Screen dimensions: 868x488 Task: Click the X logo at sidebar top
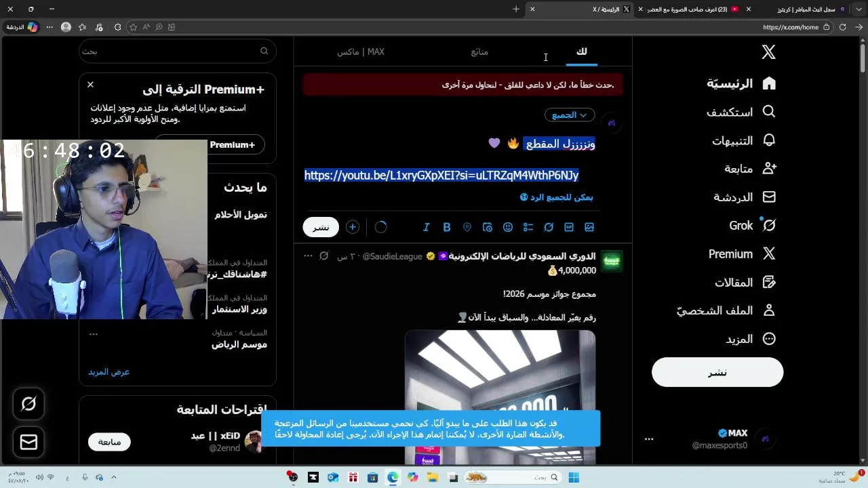[768, 52]
